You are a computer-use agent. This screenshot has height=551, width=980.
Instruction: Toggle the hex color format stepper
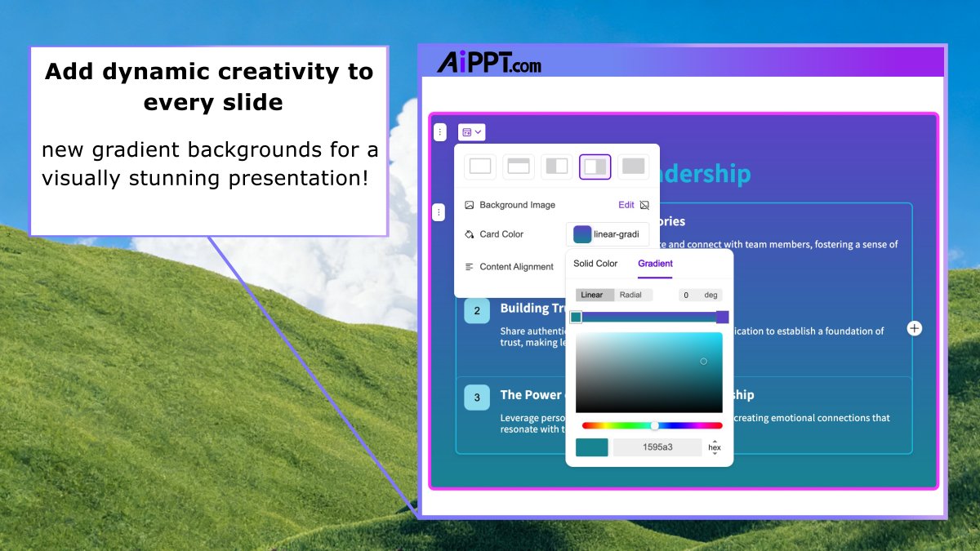click(715, 447)
